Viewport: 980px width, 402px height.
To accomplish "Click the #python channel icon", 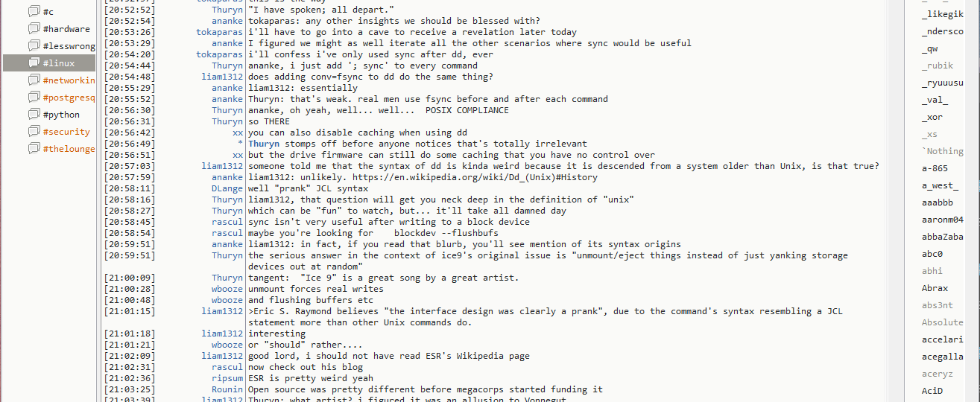I will coord(34,115).
